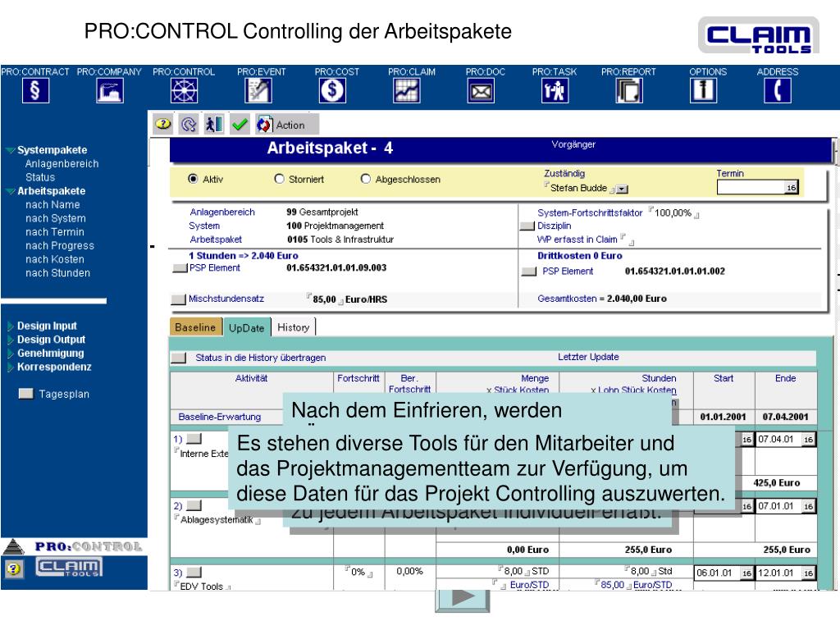Click the 'Gesamtkosten = 2.040,00 Euro' text

pos(602,299)
